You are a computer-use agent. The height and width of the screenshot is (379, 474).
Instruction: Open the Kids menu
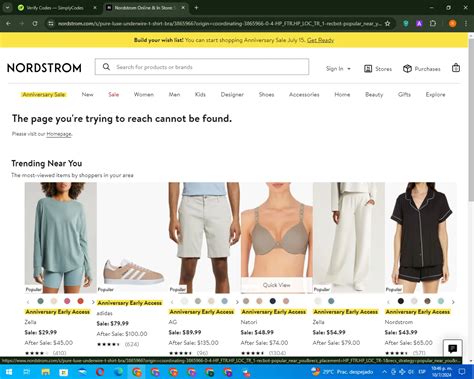[200, 94]
